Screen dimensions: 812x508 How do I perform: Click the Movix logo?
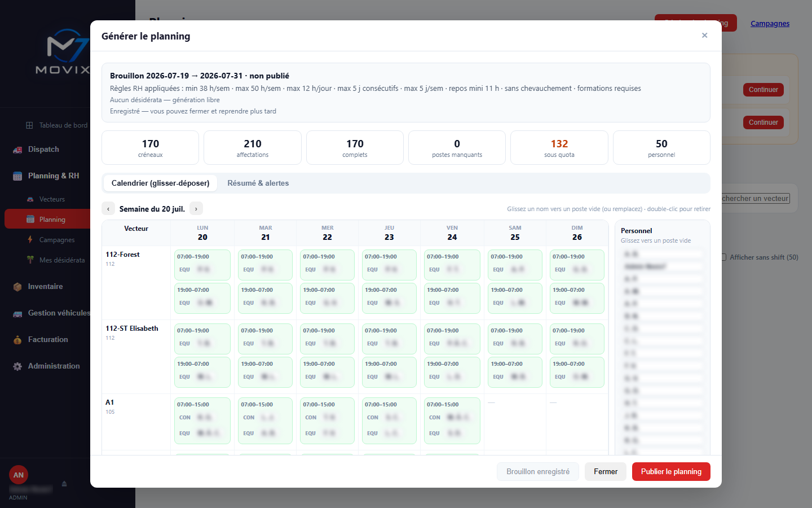pos(63,52)
